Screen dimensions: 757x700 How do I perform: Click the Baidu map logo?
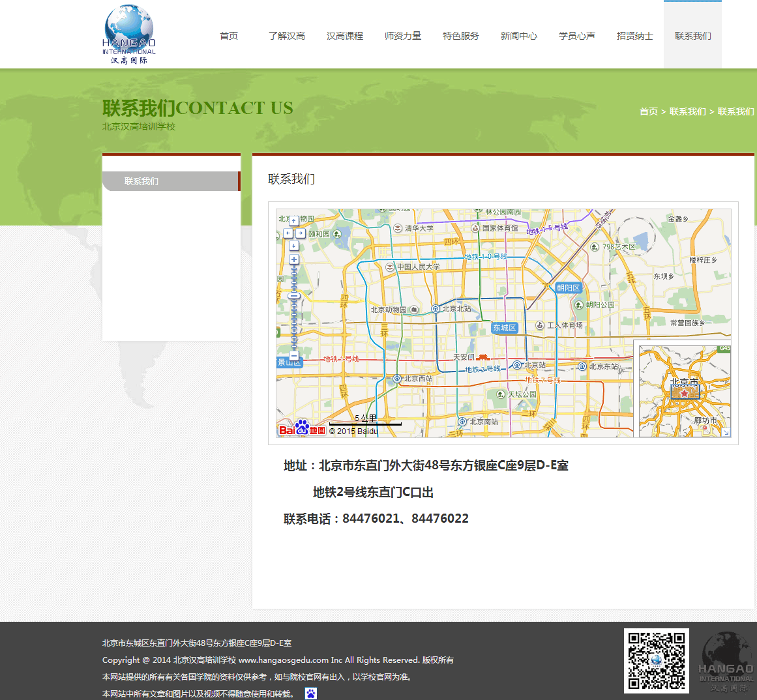coord(302,428)
